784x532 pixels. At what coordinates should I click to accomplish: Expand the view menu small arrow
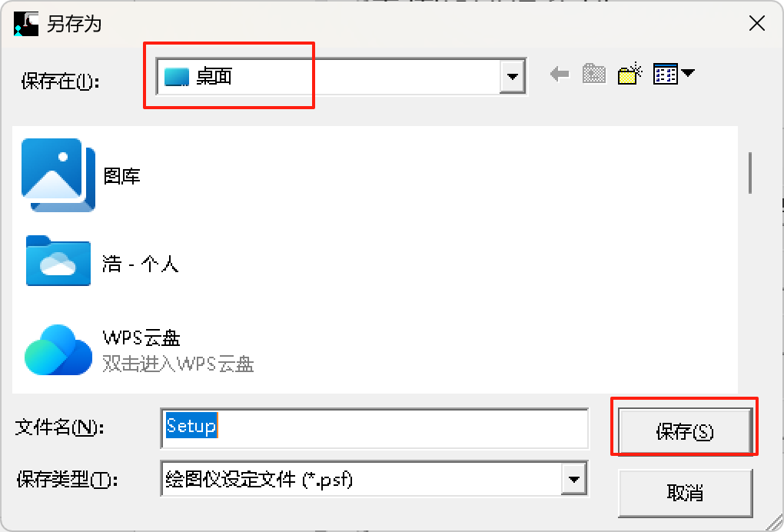tap(688, 73)
